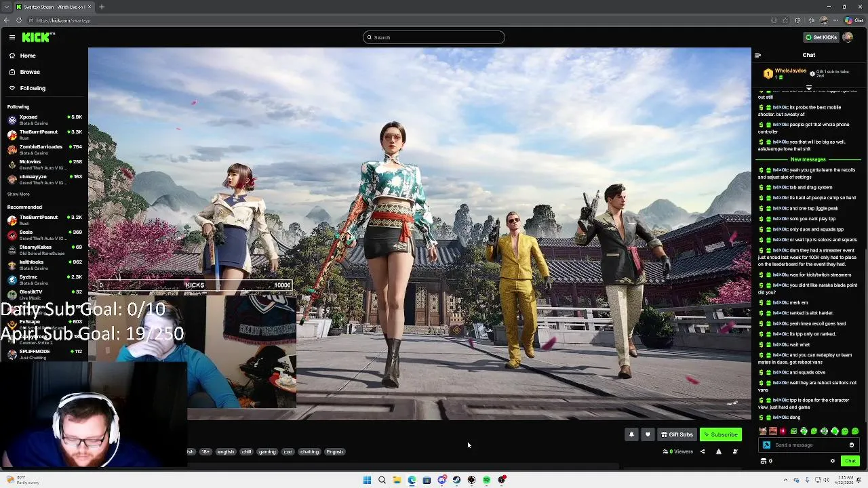Image resolution: width=868 pixels, height=488 pixels.
Task: Open viewers count list
Action: click(678, 451)
